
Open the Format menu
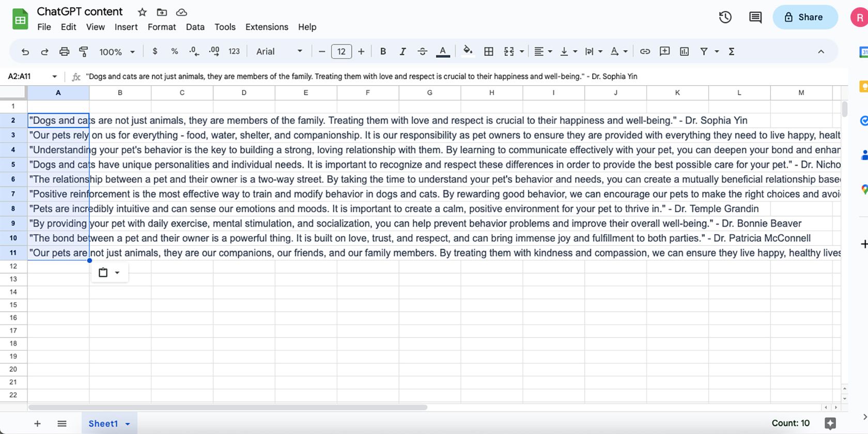click(x=162, y=27)
